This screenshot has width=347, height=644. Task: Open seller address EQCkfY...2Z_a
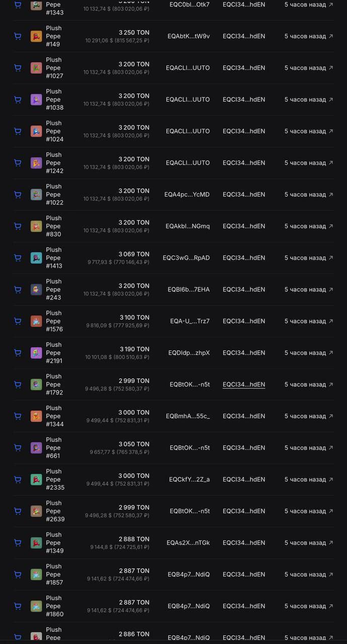tap(190, 480)
